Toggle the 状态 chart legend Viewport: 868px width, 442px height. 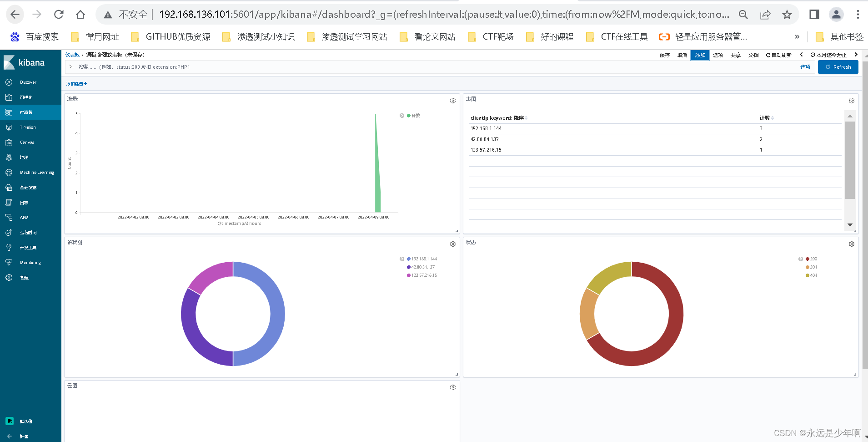click(801, 259)
